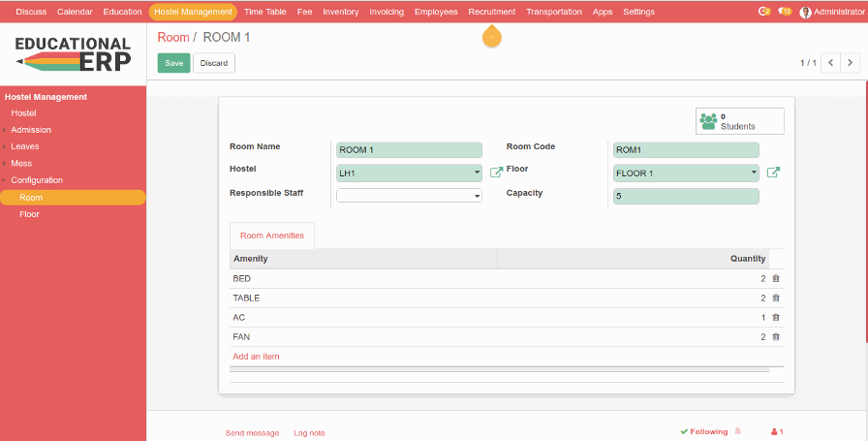Open Responsible Staff dropdown
The height and width of the screenshot is (441, 868).
478,196
